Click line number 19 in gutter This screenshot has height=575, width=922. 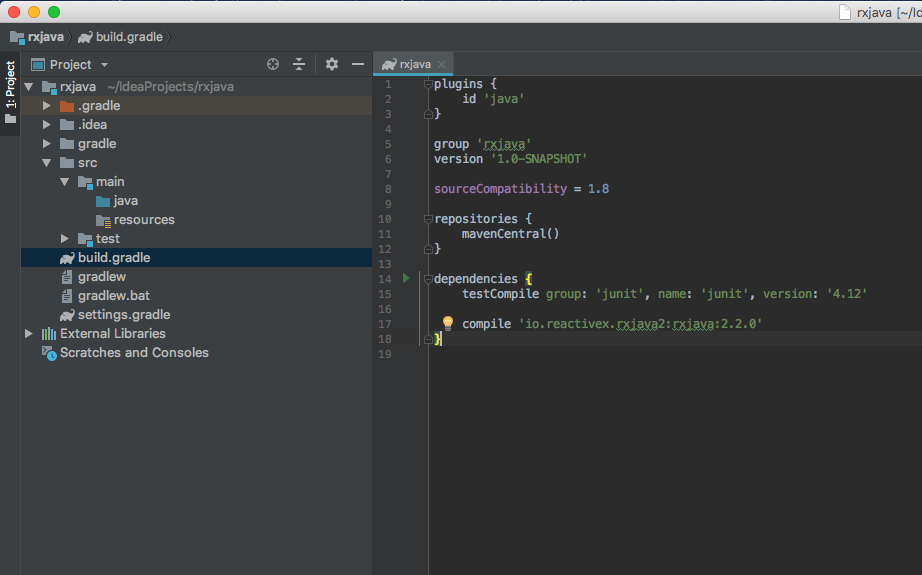[x=385, y=354]
